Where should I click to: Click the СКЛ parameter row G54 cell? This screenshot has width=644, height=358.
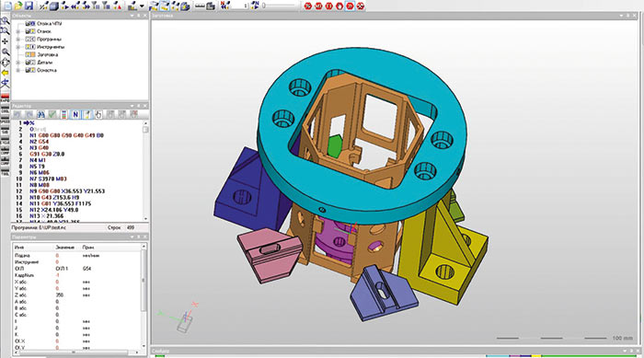tap(86, 269)
